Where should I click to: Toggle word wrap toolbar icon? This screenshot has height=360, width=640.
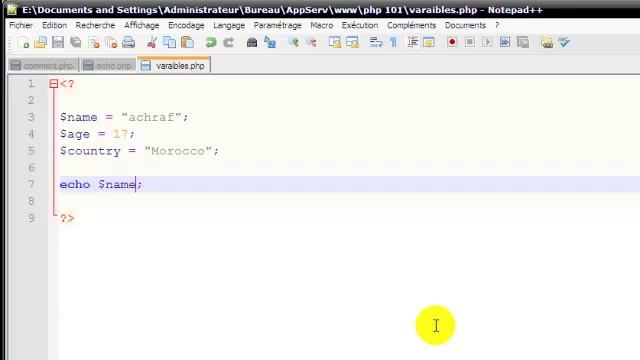376,42
